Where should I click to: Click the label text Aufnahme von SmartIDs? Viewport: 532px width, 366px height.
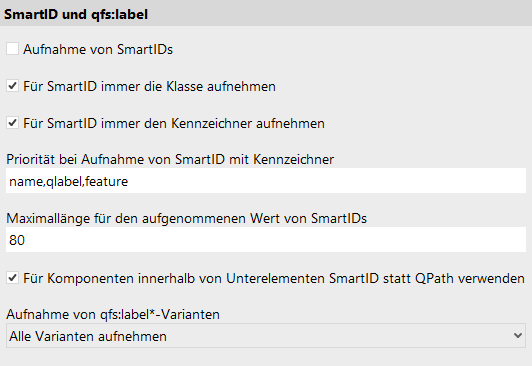click(98, 50)
